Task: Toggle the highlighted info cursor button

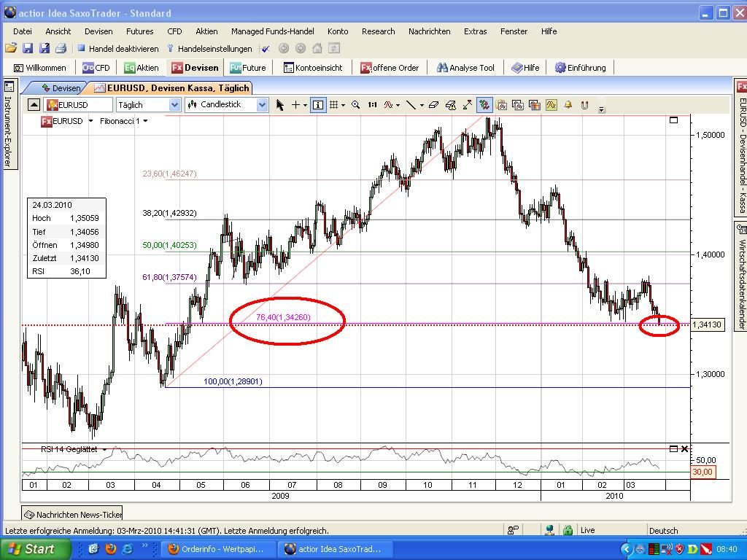Action: point(318,104)
